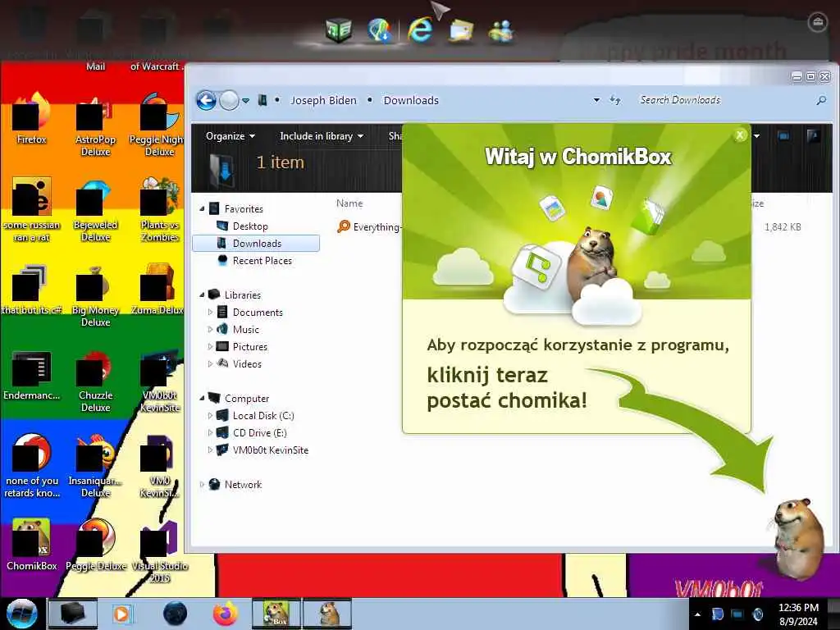
Task: Close the Witaj w ChomikBox popup
Action: pos(740,135)
